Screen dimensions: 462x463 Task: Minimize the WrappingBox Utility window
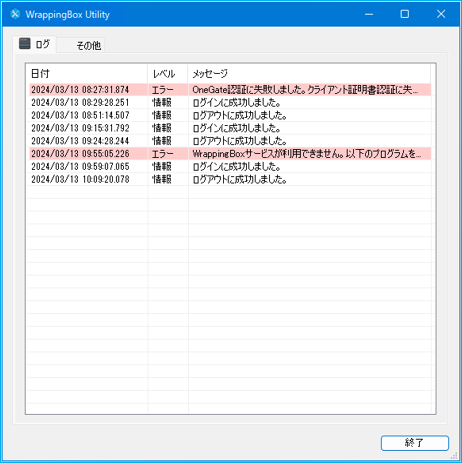pos(369,14)
